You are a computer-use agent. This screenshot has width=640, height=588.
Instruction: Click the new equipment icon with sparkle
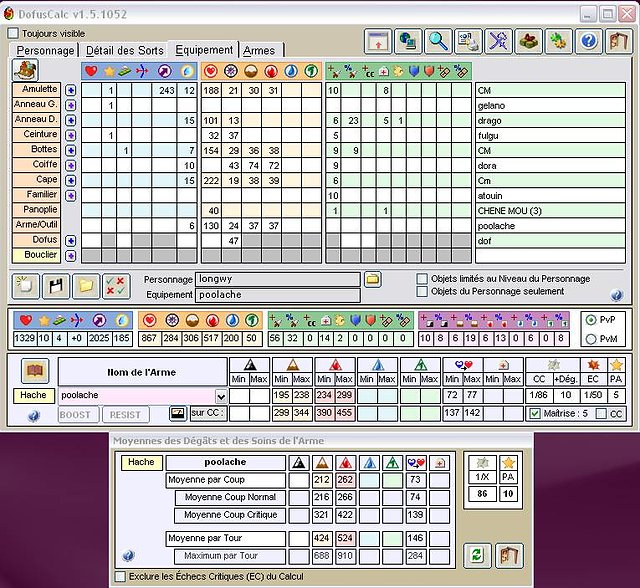click(x=26, y=286)
